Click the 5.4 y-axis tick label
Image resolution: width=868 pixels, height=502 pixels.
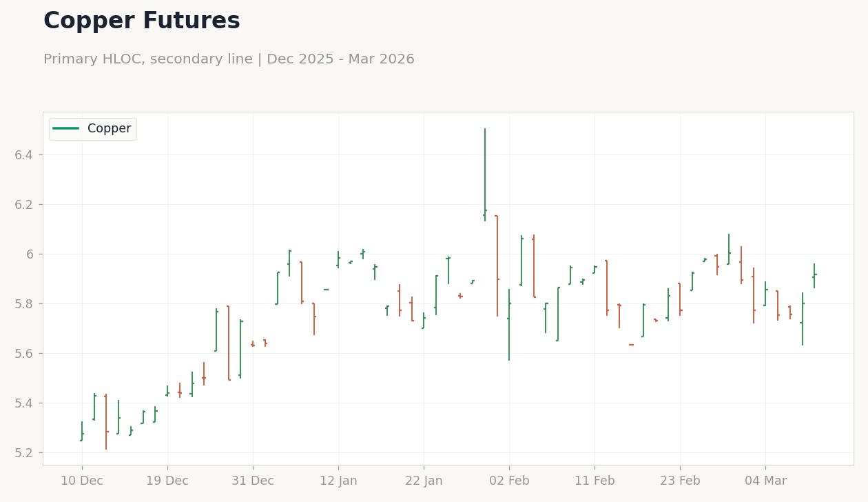pos(24,403)
